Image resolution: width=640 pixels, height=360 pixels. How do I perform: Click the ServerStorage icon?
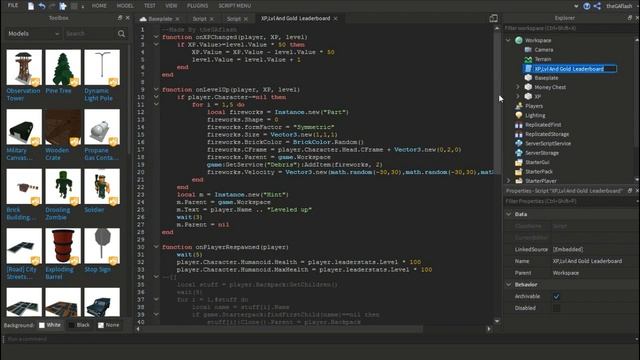[x=519, y=153]
